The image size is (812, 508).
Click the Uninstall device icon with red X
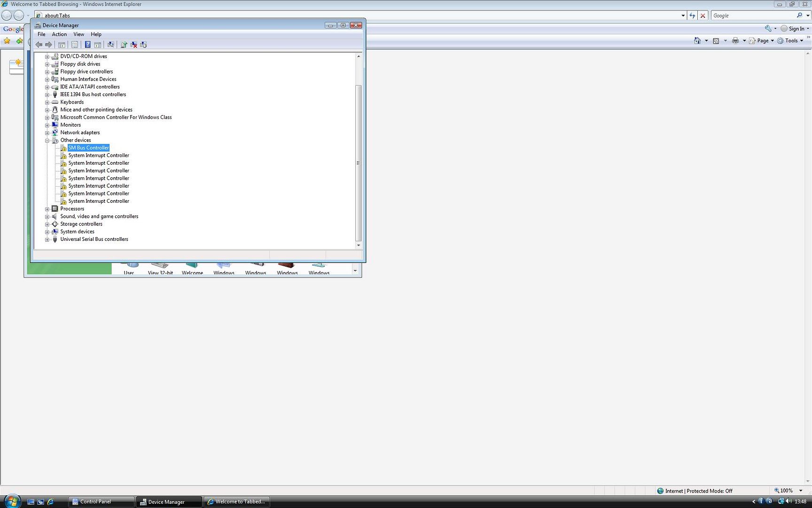(x=134, y=45)
